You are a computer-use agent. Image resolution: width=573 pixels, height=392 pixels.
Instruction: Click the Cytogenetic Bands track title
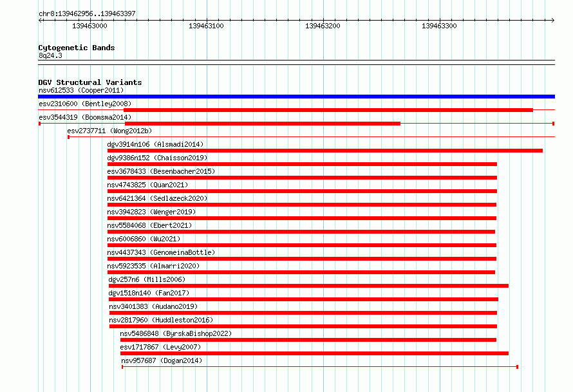tap(77, 48)
